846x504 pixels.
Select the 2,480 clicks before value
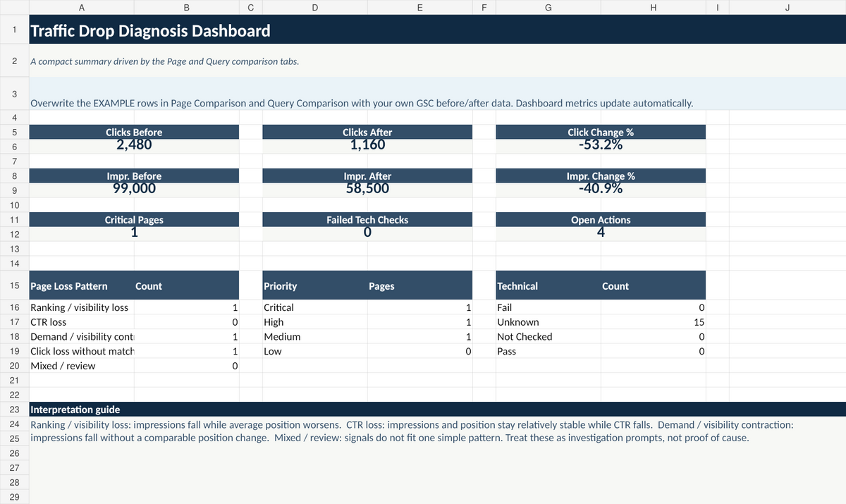[134, 146]
